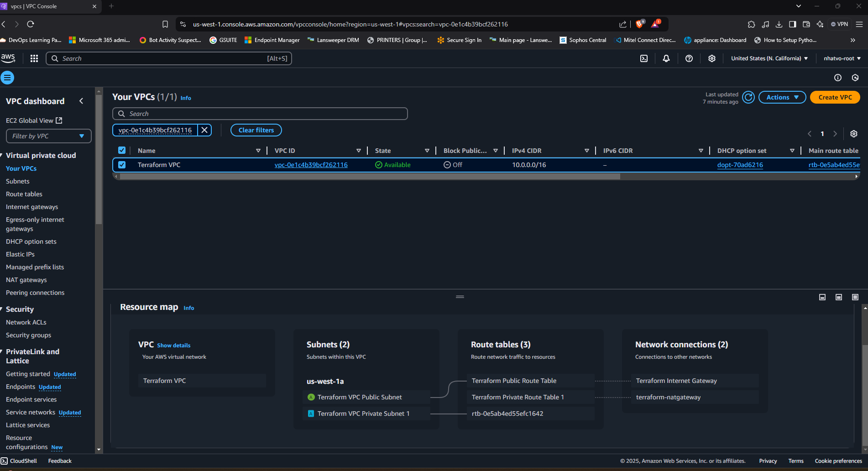Remove the vpc-0e1c4b39bcf262116 filter token
868x471 pixels.
click(x=204, y=130)
